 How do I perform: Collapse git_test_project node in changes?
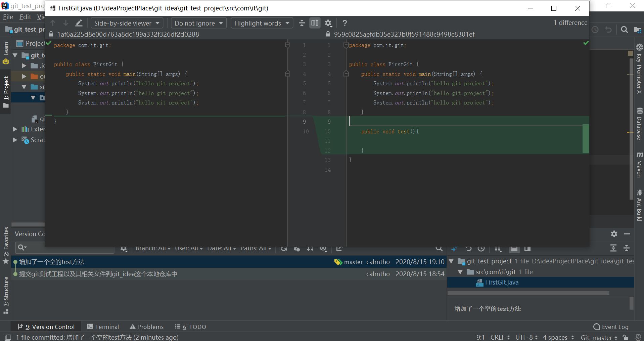451,261
